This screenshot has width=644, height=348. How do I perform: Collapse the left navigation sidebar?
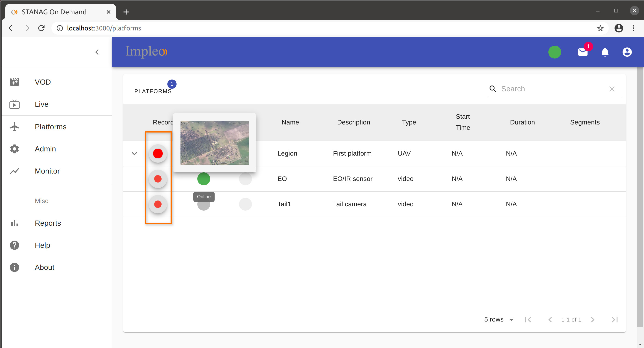(97, 52)
